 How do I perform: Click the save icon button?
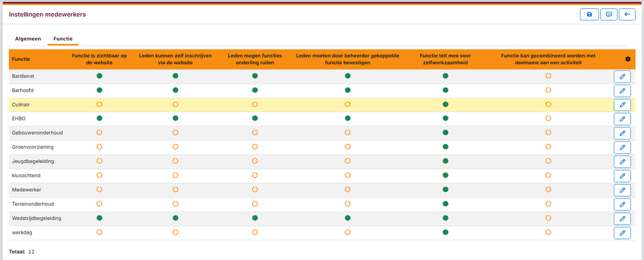point(590,14)
